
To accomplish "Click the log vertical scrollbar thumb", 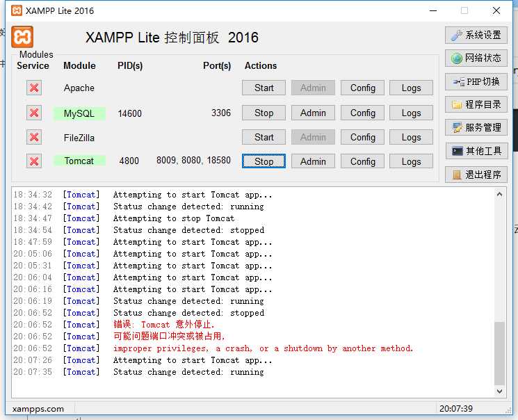I will (x=499, y=353).
